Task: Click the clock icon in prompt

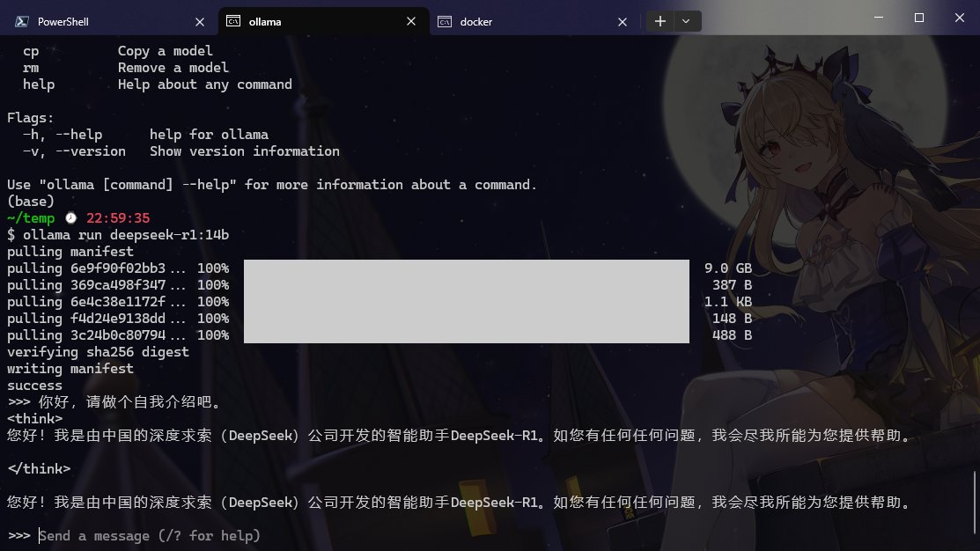Action: (x=70, y=218)
